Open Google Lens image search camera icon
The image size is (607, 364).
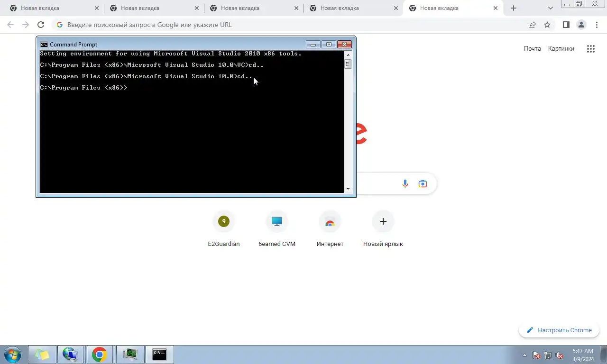[x=423, y=183]
